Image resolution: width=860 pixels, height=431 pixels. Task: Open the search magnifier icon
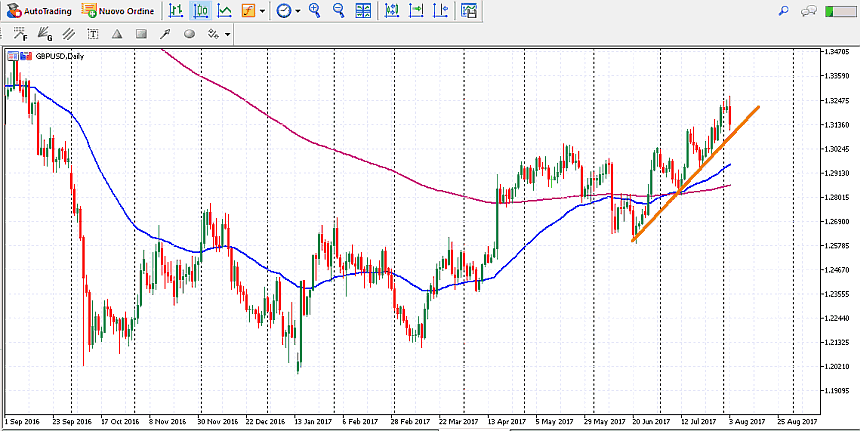tap(783, 11)
